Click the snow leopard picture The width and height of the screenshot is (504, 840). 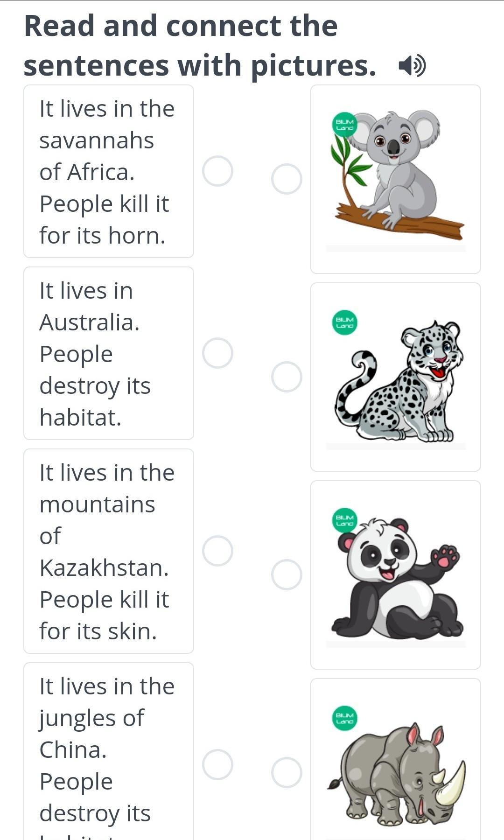coord(396,377)
